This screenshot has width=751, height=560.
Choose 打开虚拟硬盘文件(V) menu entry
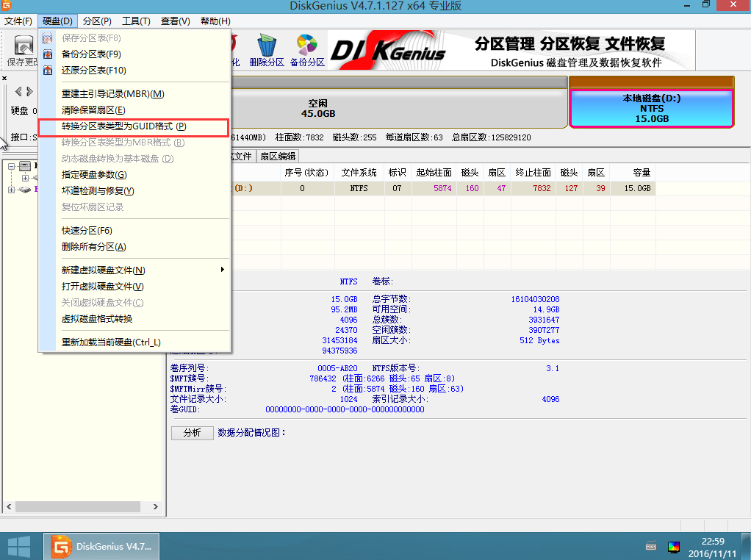[134, 287]
